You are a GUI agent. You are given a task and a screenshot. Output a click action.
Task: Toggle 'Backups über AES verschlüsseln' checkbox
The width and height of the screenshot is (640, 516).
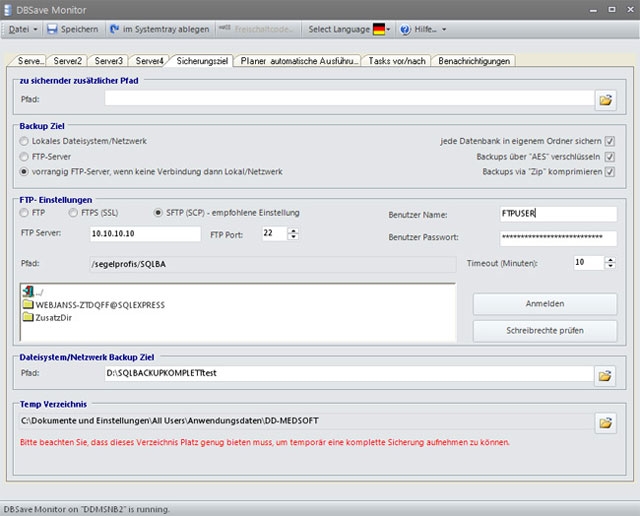point(609,157)
